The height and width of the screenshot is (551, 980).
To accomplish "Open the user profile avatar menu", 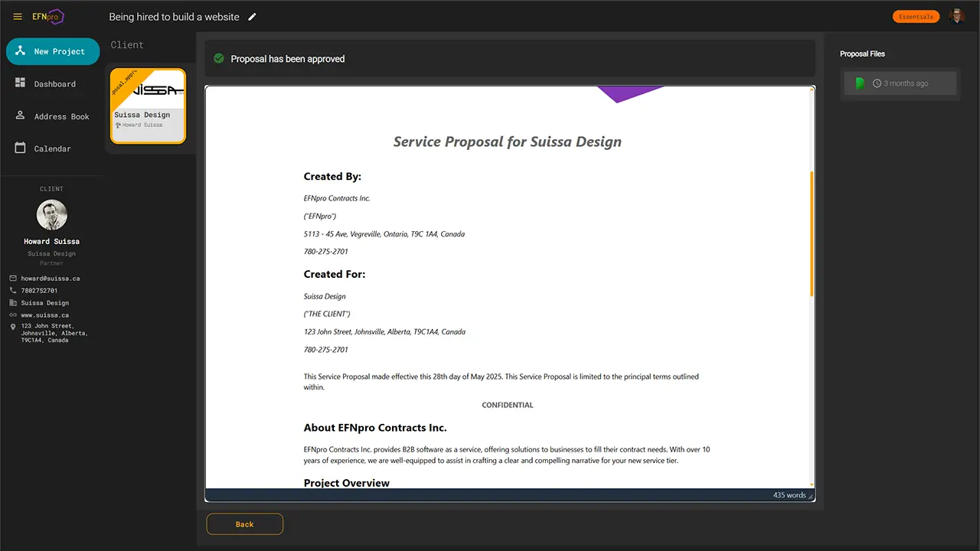I will tap(956, 17).
